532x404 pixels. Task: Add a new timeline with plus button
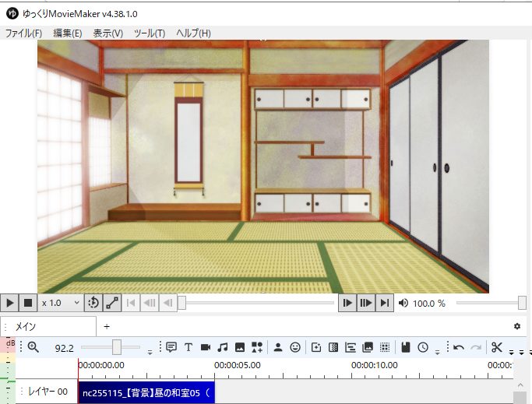[107, 326]
